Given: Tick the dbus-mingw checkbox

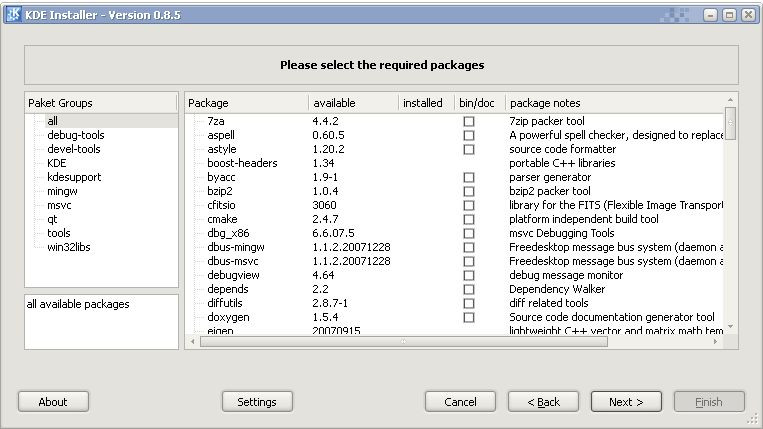Looking at the screenshot, I should tap(469, 248).
